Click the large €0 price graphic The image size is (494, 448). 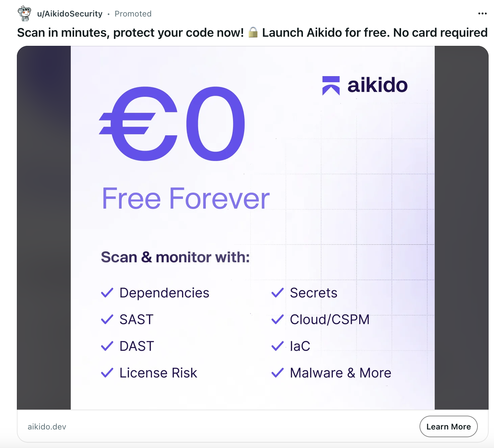point(171,125)
